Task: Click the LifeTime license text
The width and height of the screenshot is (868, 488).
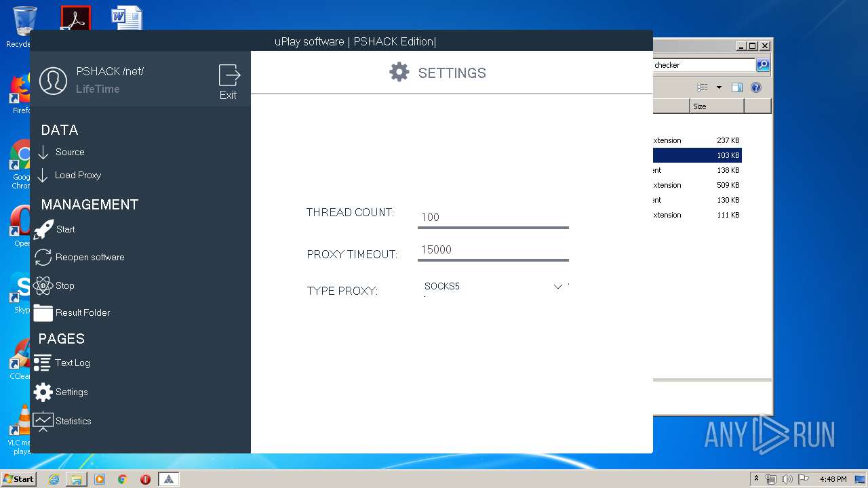Action: tap(98, 89)
